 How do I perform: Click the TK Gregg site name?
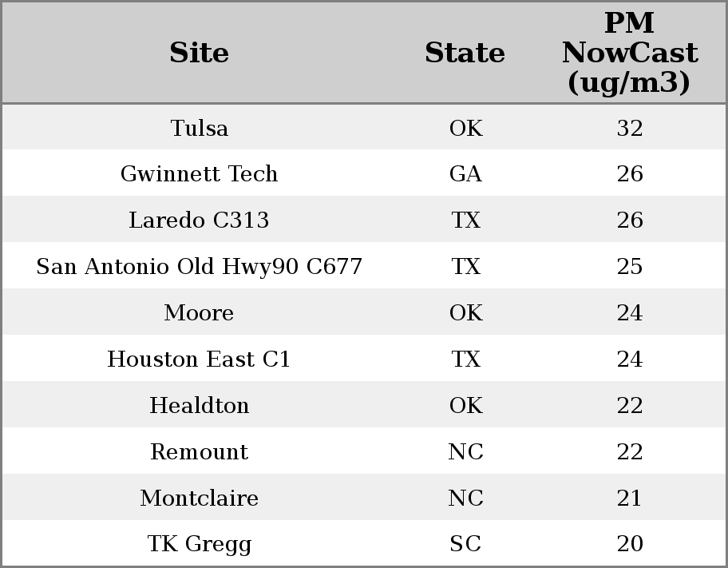[200, 543]
